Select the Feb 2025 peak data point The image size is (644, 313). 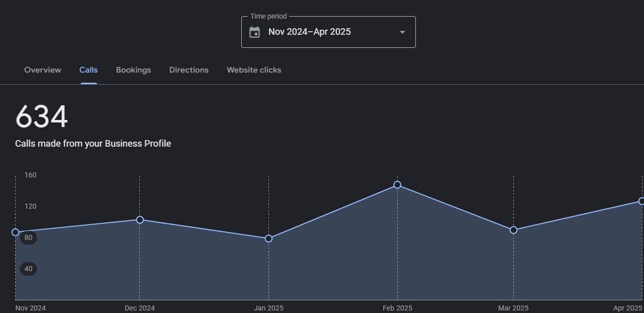click(x=397, y=185)
